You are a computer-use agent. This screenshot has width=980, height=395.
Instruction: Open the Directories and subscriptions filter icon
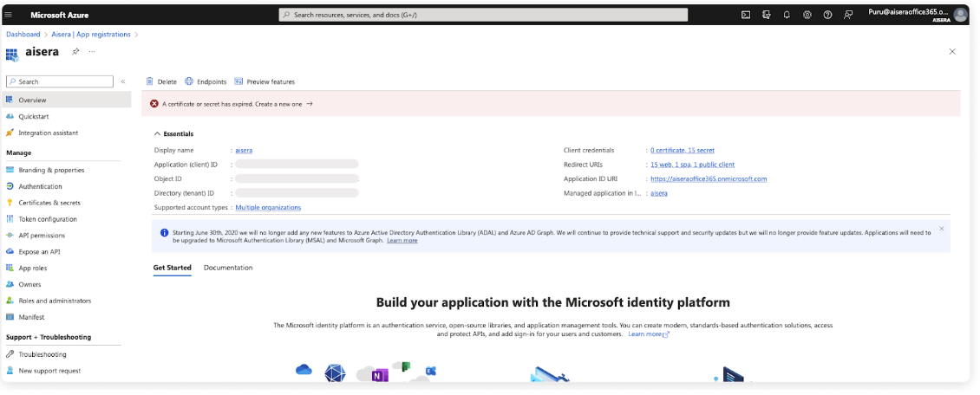767,15
